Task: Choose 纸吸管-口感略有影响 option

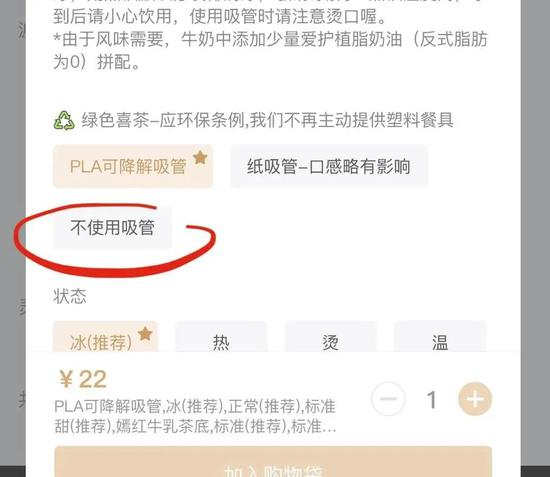Action: pos(329,166)
